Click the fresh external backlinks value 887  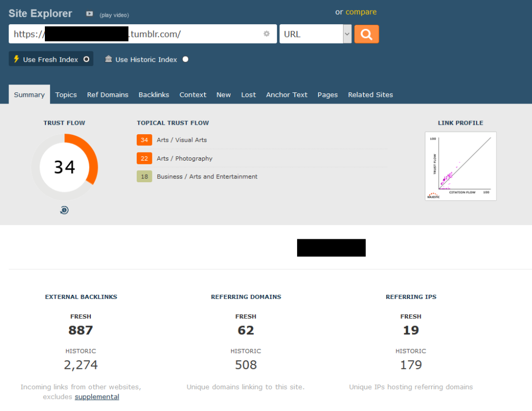coord(81,330)
